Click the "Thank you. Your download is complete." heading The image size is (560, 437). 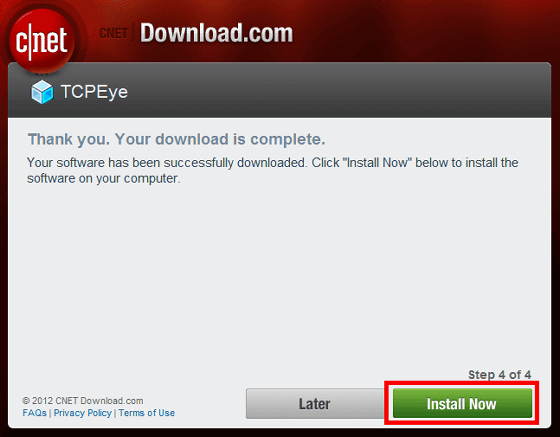click(177, 139)
